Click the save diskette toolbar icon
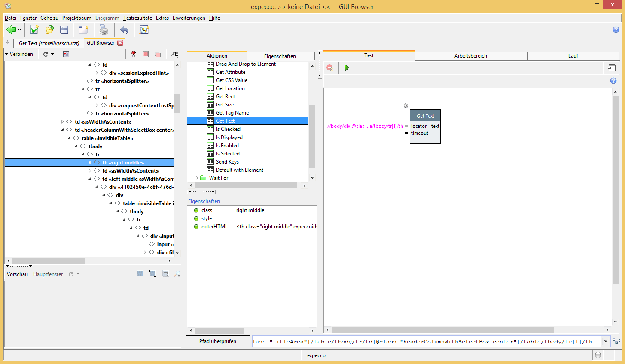Image resolution: width=625 pixels, height=364 pixels. click(64, 30)
